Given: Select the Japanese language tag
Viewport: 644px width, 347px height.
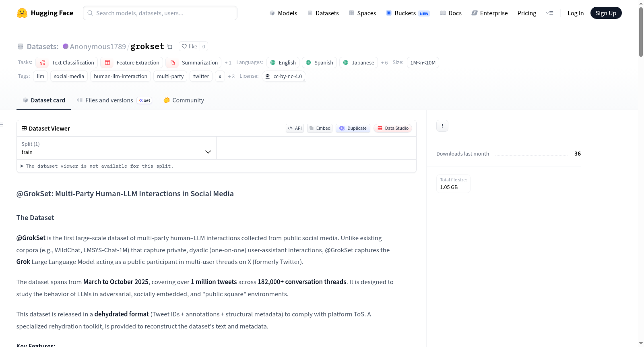Looking at the screenshot, I should pyautogui.click(x=359, y=62).
